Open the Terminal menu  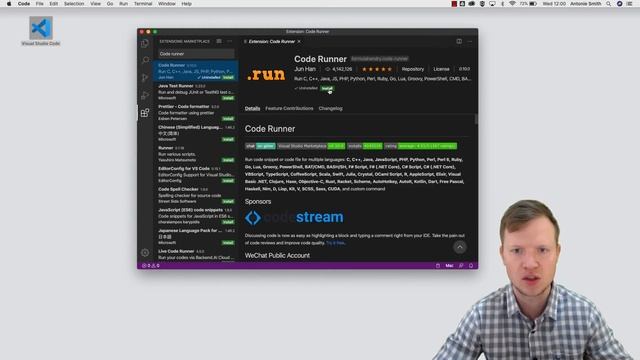143,4
